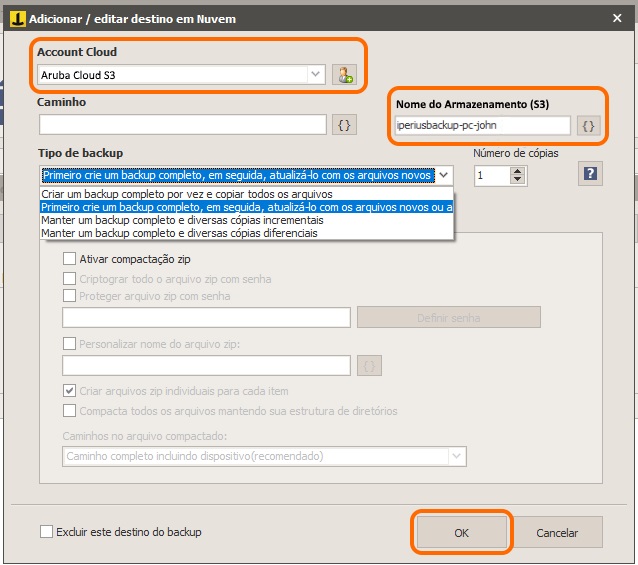Close the Adicionar / editar destino dialog
This screenshot has width=638, height=565.
click(617, 18)
